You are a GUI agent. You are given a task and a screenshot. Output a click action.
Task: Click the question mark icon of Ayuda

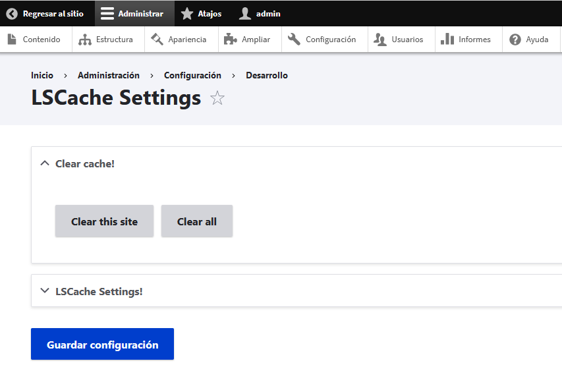(x=515, y=40)
